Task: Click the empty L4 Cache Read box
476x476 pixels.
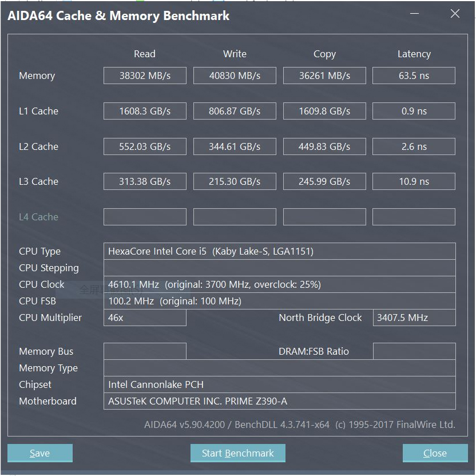Action: (x=145, y=217)
